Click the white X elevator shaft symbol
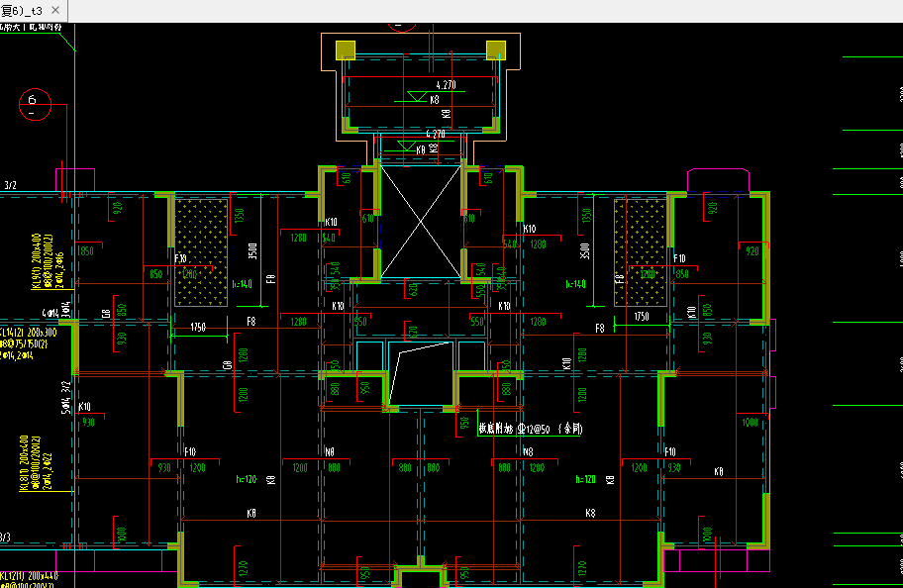Viewport: 903px width, 588px height. pos(421,222)
